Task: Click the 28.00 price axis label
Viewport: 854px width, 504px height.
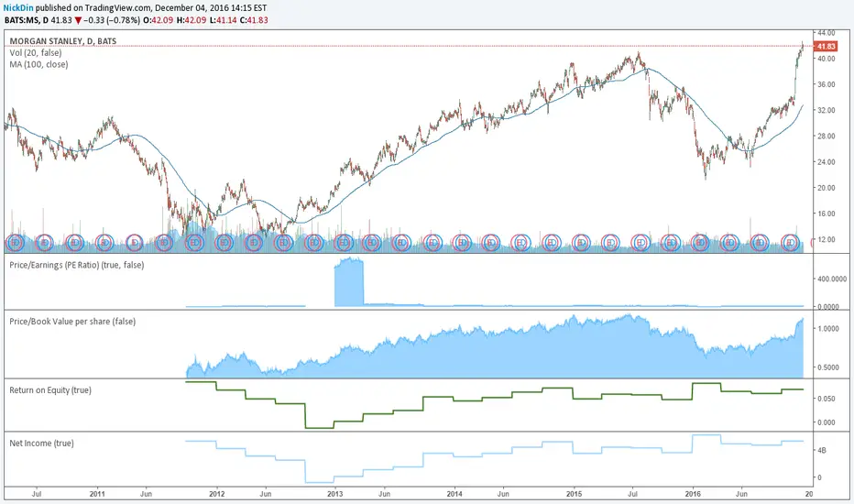Action: (x=827, y=137)
